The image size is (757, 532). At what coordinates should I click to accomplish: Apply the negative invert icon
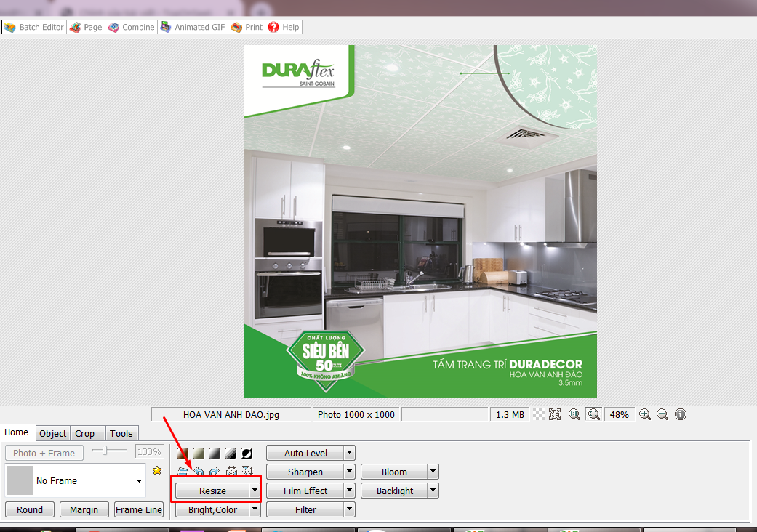pyautogui.click(x=247, y=454)
